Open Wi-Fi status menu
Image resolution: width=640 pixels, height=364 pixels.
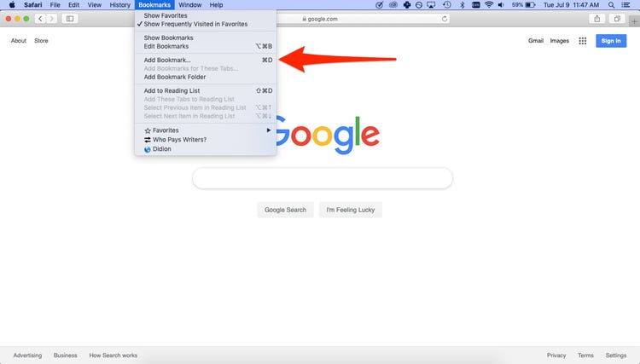(489, 5)
